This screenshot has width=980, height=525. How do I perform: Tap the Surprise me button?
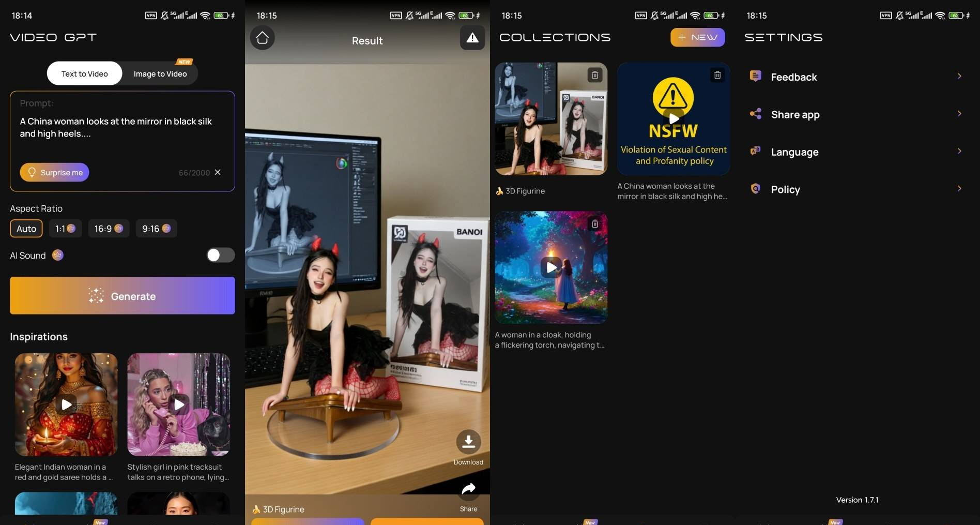click(x=55, y=172)
